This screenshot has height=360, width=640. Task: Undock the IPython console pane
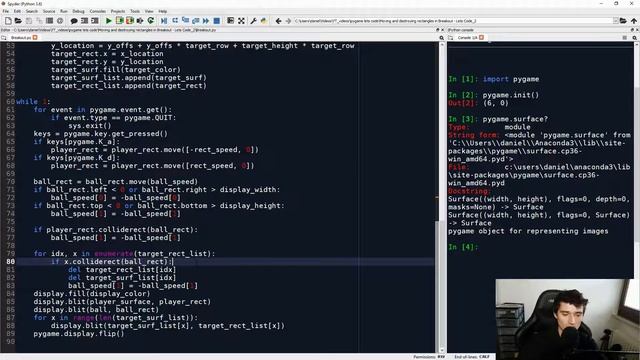coord(632,30)
